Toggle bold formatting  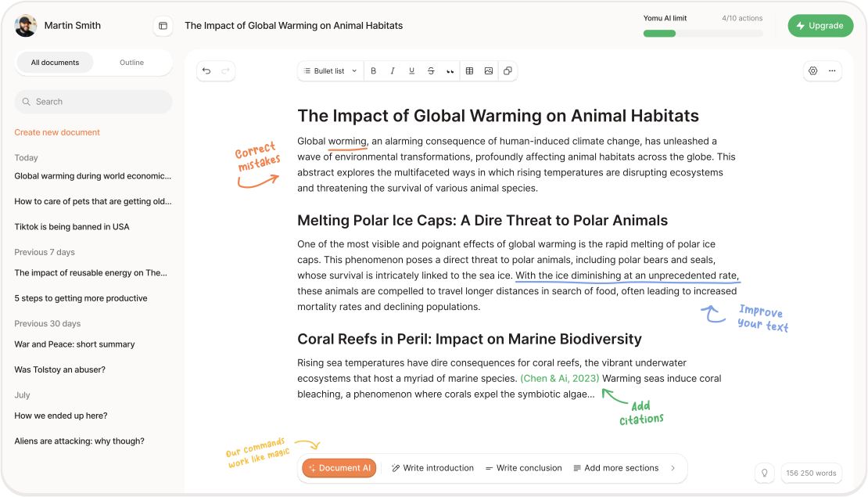point(374,71)
